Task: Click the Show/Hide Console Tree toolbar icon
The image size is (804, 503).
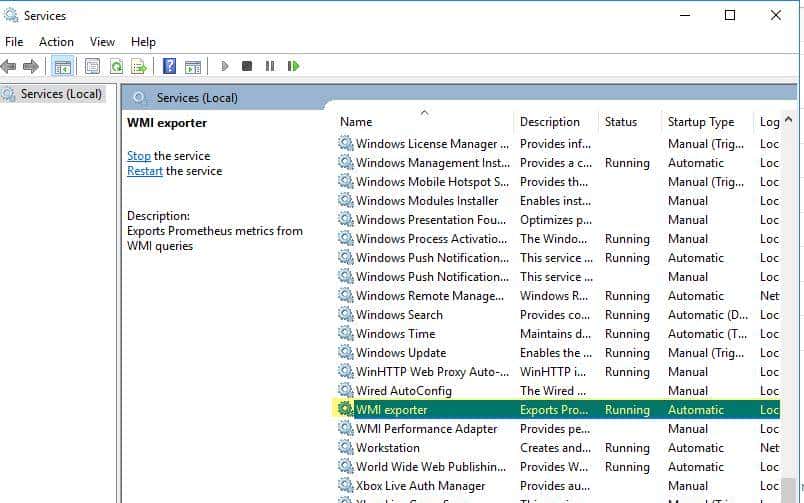Action: pos(63,67)
